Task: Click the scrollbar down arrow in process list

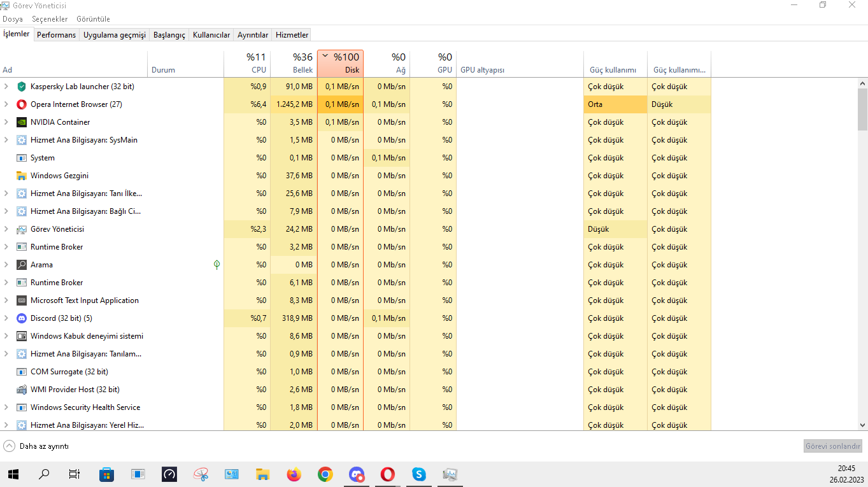Action: [x=862, y=425]
